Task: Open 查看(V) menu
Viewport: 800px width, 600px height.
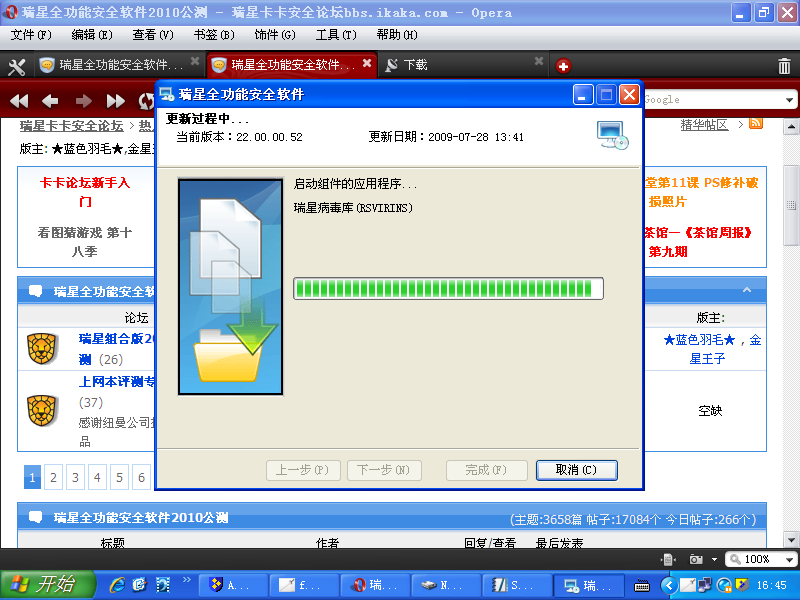Action: click(153, 35)
